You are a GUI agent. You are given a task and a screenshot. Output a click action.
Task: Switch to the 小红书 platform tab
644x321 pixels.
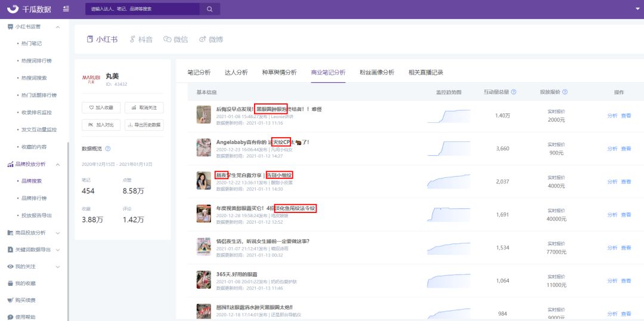103,39
